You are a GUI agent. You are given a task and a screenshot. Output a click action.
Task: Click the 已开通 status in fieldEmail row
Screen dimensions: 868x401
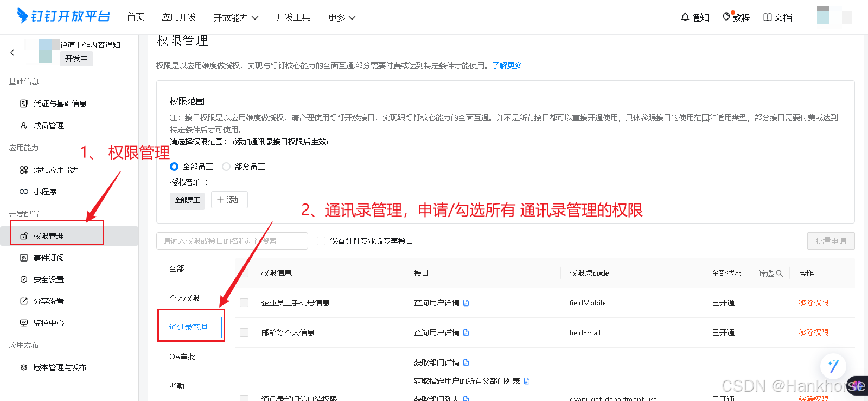[x=723, y=333]
